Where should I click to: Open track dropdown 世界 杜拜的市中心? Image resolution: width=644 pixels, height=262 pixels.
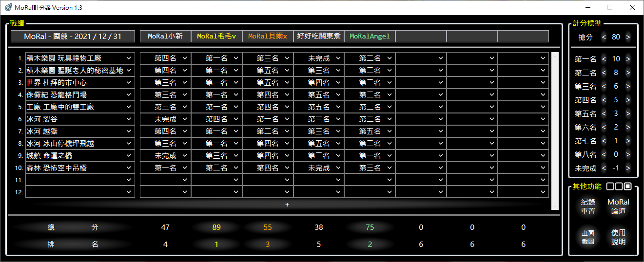(80, 82)
